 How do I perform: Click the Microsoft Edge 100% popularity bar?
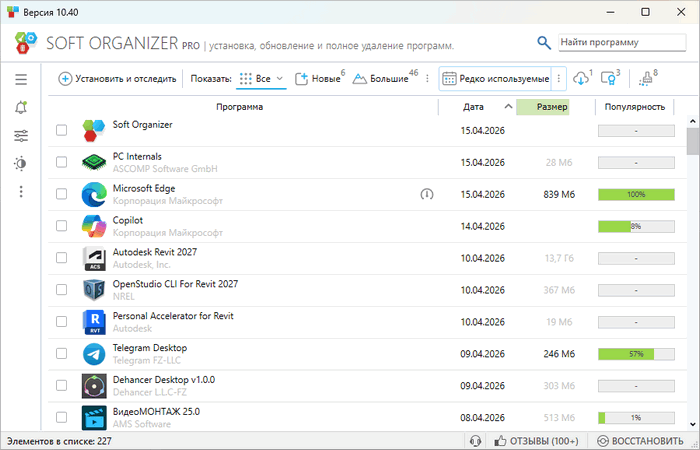point(636,194)
